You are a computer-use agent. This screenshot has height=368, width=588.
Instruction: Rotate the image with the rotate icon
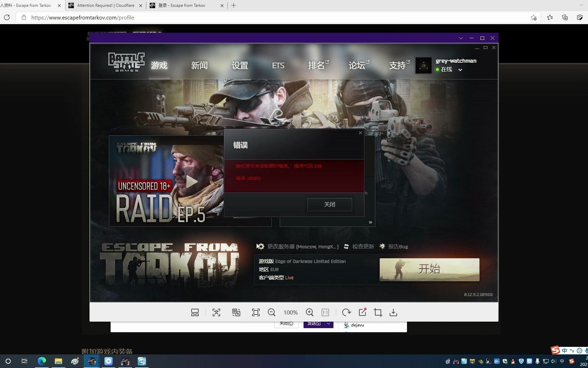(346, 312)
